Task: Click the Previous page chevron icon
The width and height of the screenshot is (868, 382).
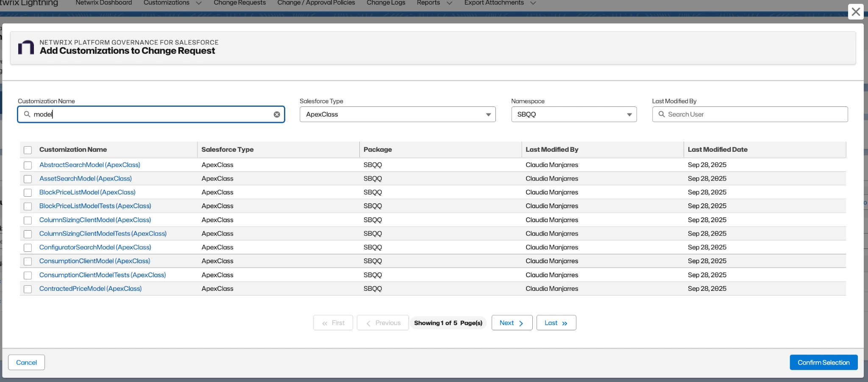Action: pyautogui.click(x=370, y=323)
